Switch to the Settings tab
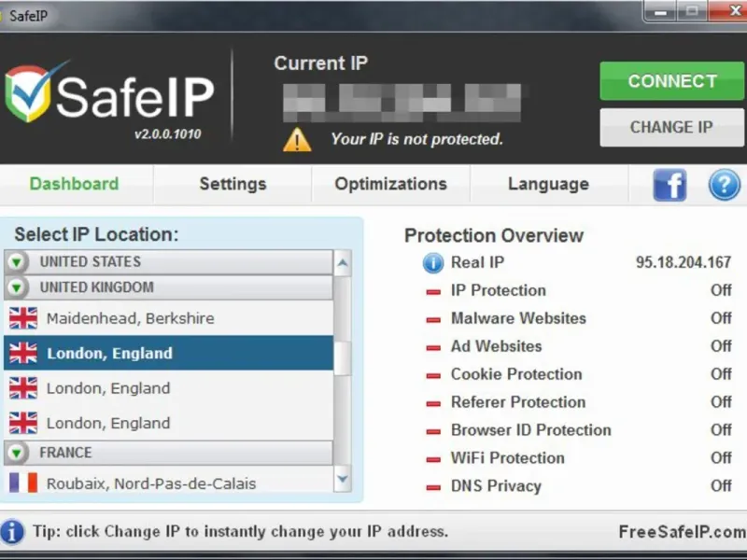The height and width of the screenshot is (560, 747). coord(233,184)
